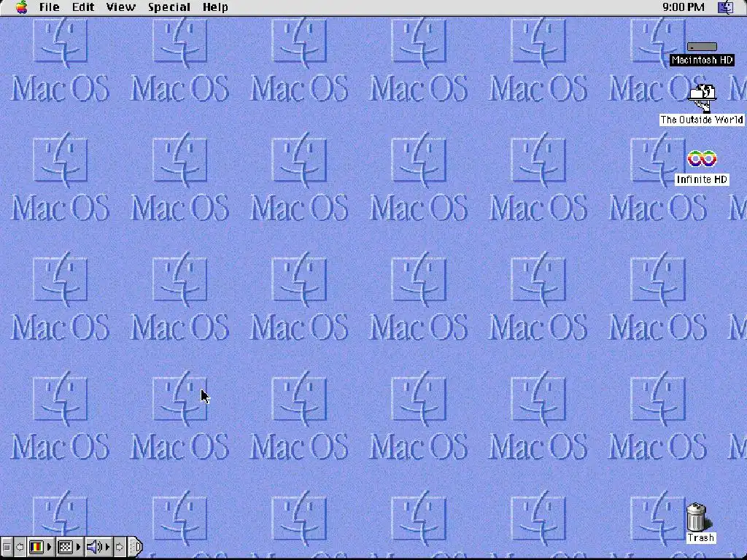Image resolution: width=747 pixels, height=560 pixels.
Task: Select The Outside World icon
Action: tap(702, 98)
